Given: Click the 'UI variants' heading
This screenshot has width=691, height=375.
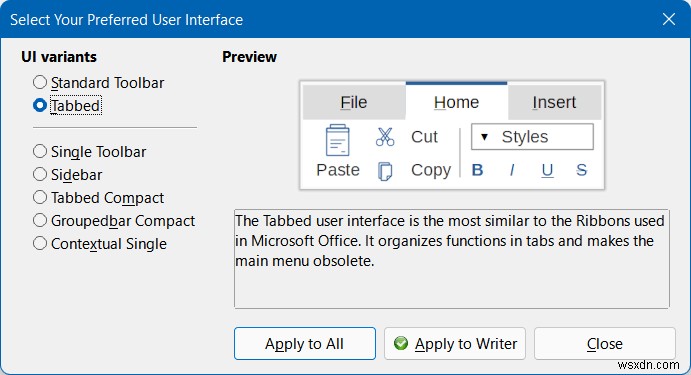Looking at the screenshot, I should (x=59, y=57).
